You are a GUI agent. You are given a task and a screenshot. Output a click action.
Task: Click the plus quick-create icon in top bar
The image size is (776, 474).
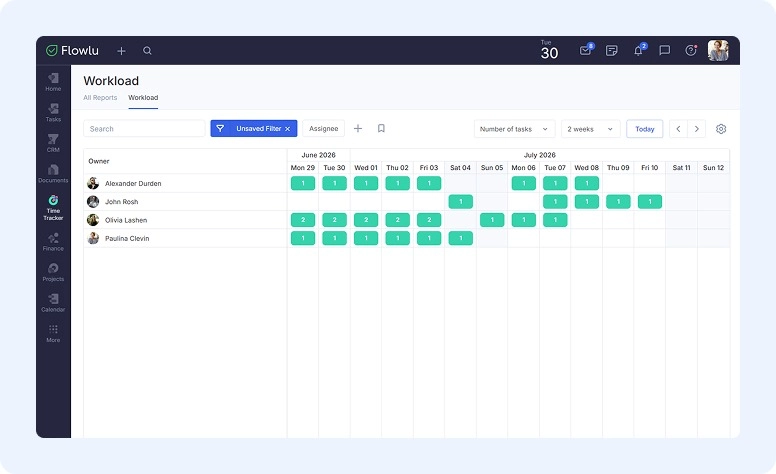pos(121,50)
